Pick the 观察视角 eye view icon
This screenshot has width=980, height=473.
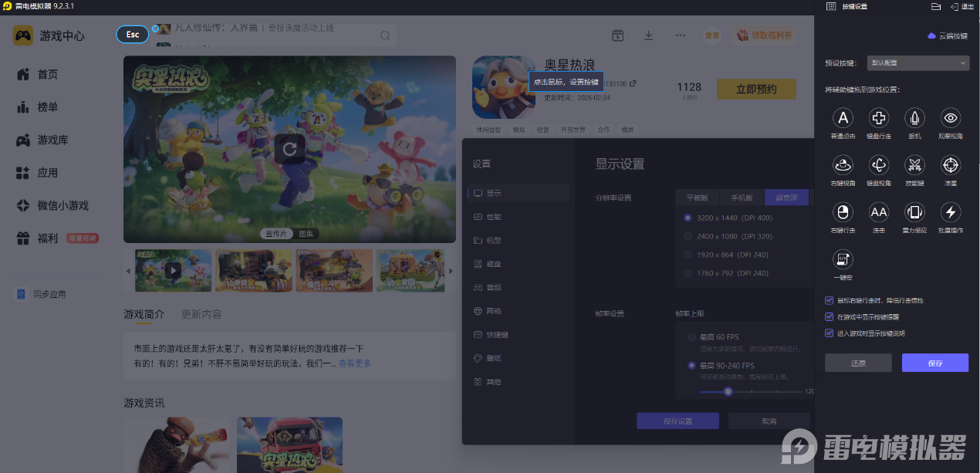[951, 118]
